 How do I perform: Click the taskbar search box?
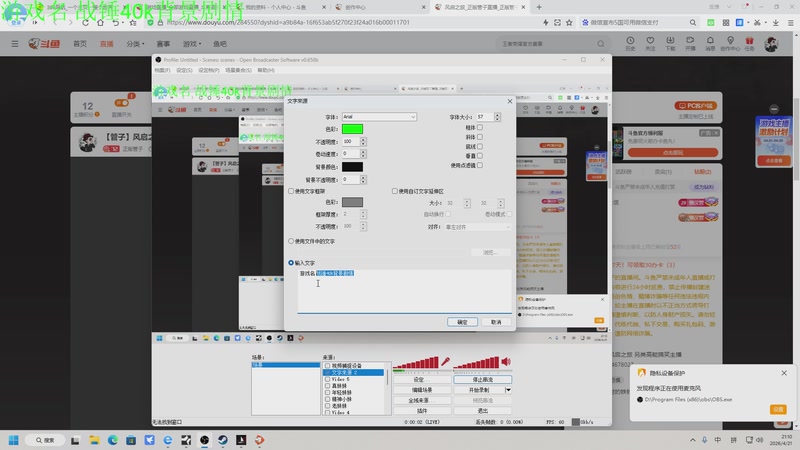pyautogui.click(x=46, y=440)
